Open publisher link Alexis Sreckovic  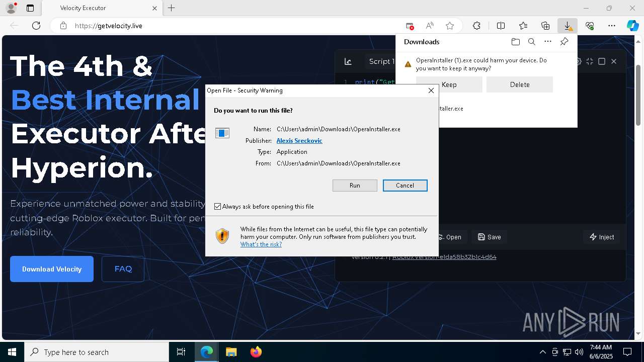coord(299,141)
